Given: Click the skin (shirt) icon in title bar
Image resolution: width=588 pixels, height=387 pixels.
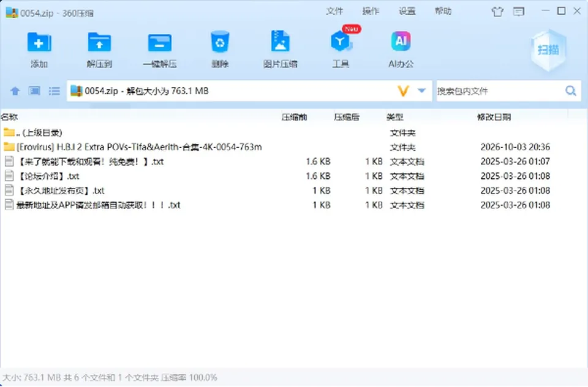Looking at the screenshot, I should 497,12.
